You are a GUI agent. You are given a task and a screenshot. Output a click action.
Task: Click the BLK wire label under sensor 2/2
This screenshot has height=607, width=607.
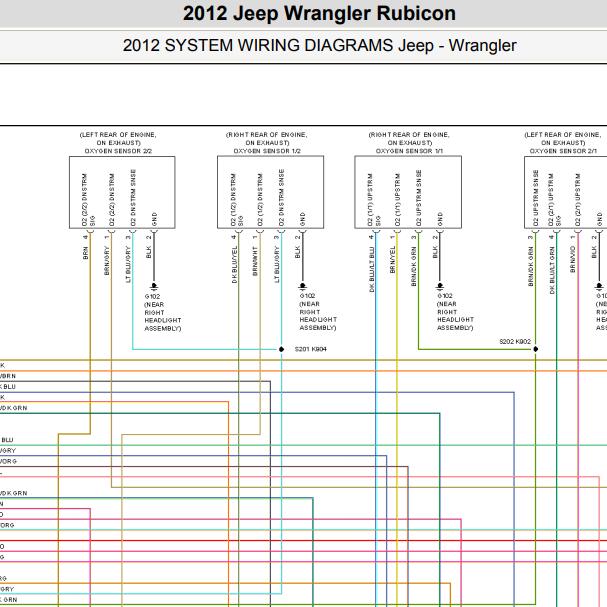pyautogui.click(x=149, y=252)
